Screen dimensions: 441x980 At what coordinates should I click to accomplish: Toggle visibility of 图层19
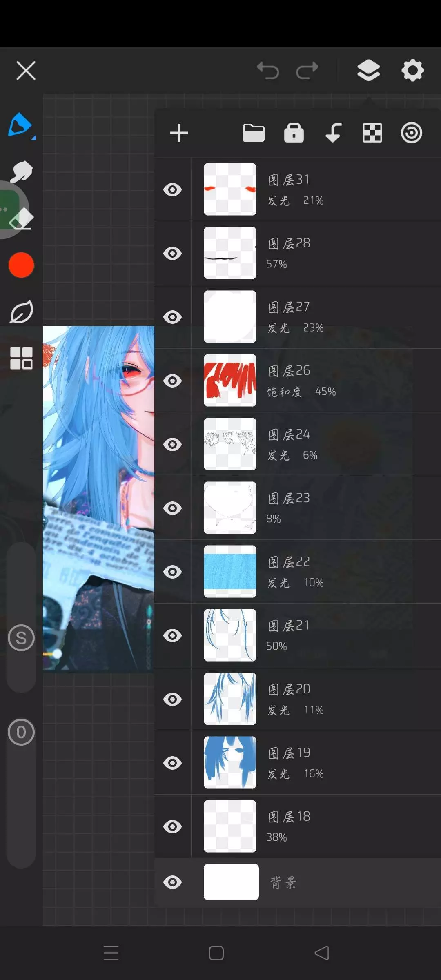click(x=173, y=763)
